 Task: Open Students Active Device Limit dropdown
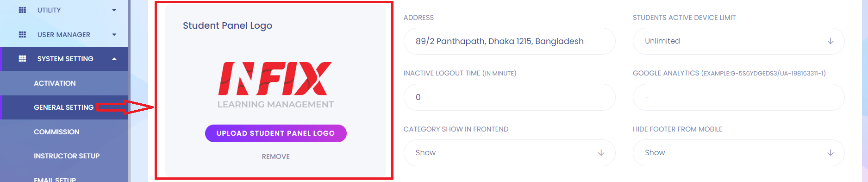(x=739, y=41)
